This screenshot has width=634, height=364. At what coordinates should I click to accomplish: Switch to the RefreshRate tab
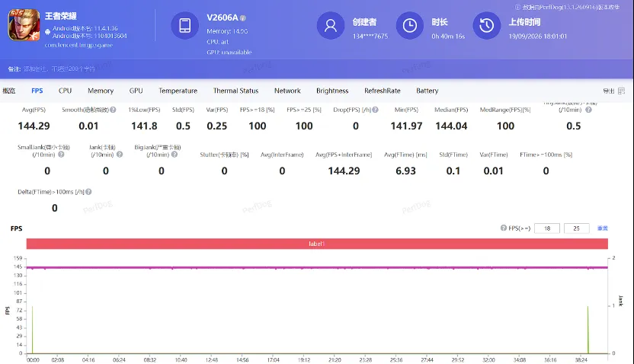[x=382, y=91]
